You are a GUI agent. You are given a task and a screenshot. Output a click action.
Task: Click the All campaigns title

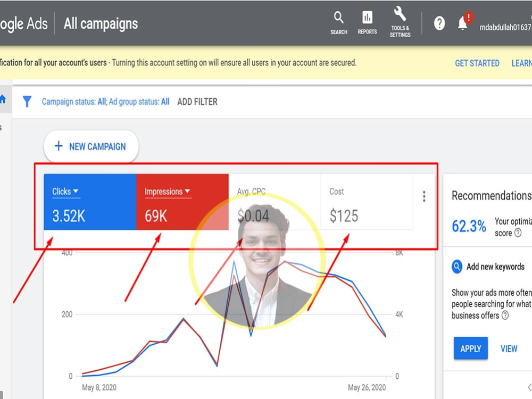pos(101,24)
